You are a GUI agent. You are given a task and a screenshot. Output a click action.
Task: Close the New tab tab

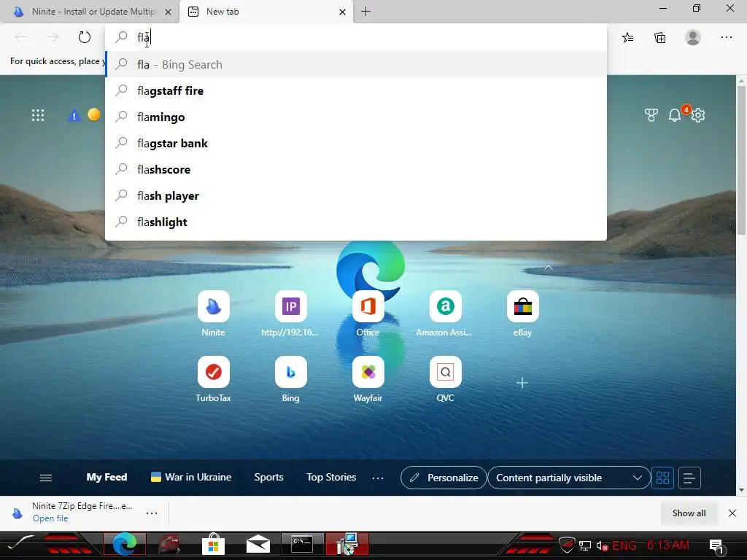(343, 12)
